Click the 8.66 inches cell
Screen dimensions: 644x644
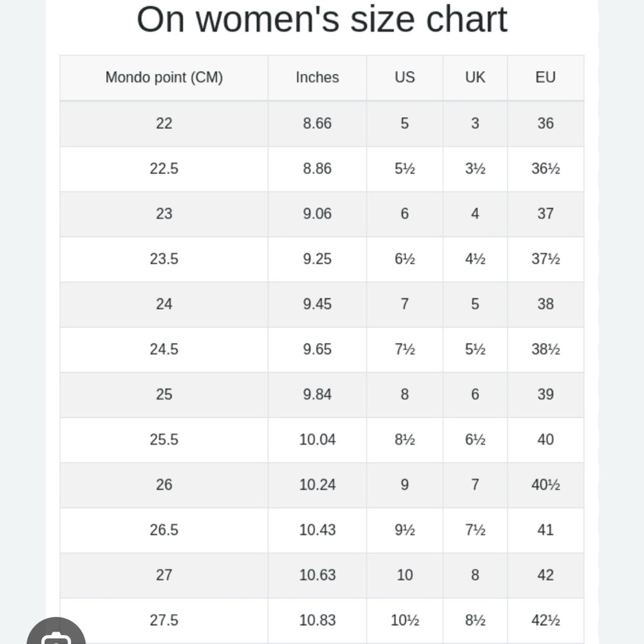click(317, 124)
